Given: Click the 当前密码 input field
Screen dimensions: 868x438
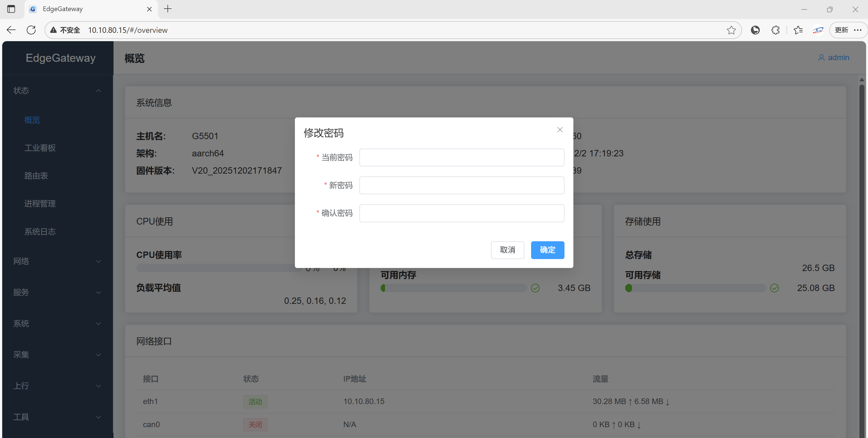Looking at the screenshot, I should [x=461, y=157].
